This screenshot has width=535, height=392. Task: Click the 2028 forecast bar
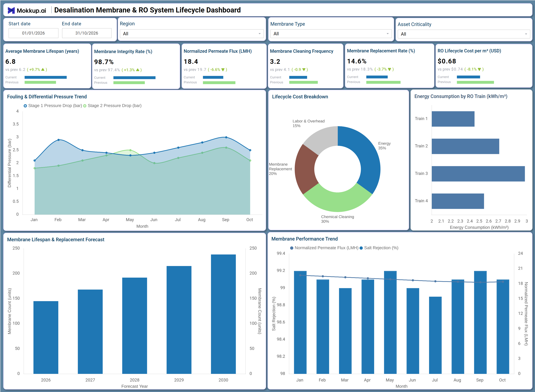[135, 326]
